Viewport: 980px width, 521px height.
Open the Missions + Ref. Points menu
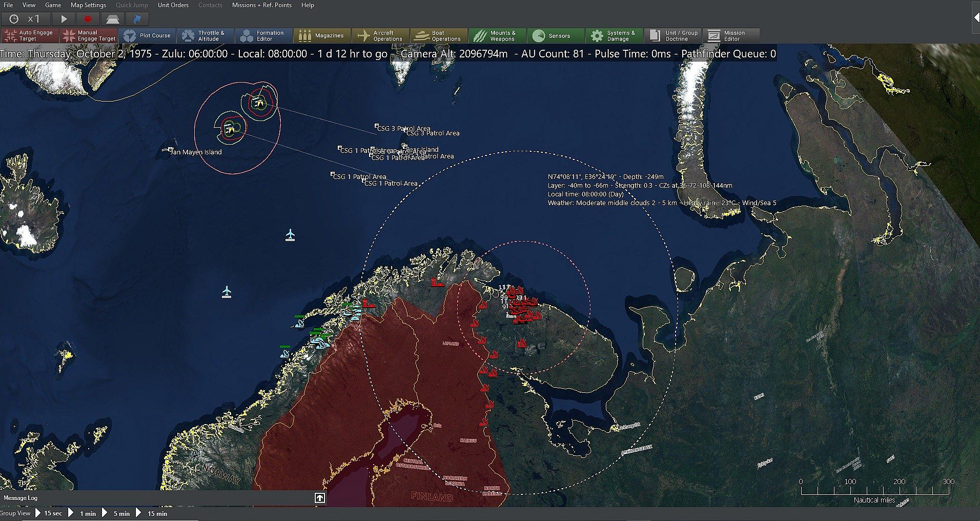(x=262, y=5)
